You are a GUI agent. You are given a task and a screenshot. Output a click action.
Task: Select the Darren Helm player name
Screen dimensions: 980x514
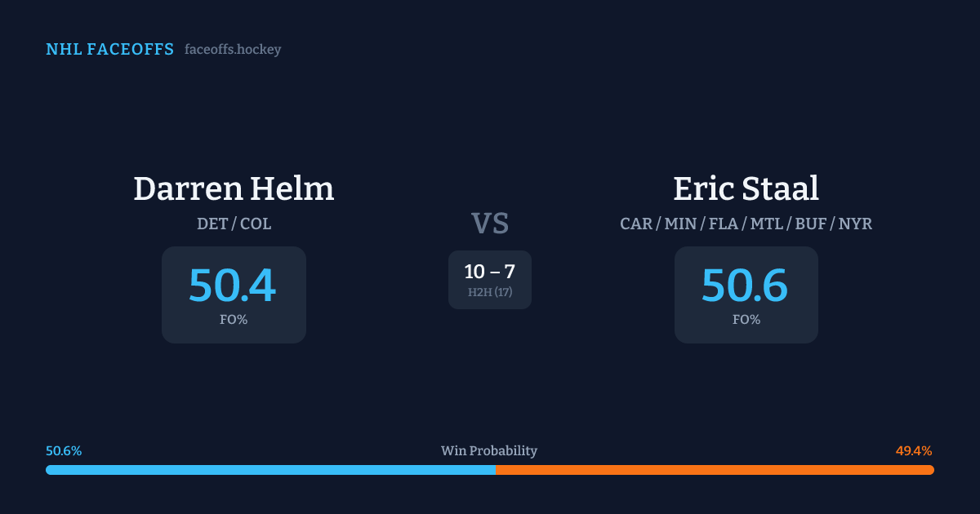pos(234,188)
